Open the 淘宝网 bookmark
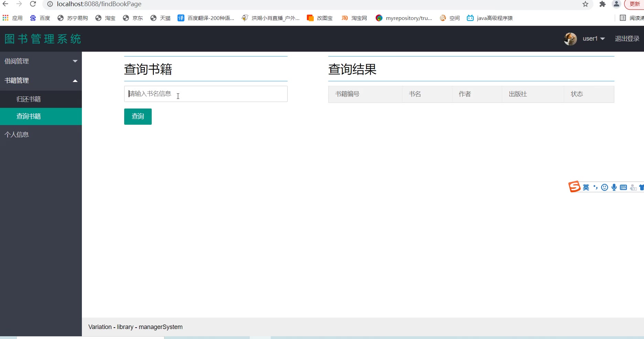 [x=354, y=18]
